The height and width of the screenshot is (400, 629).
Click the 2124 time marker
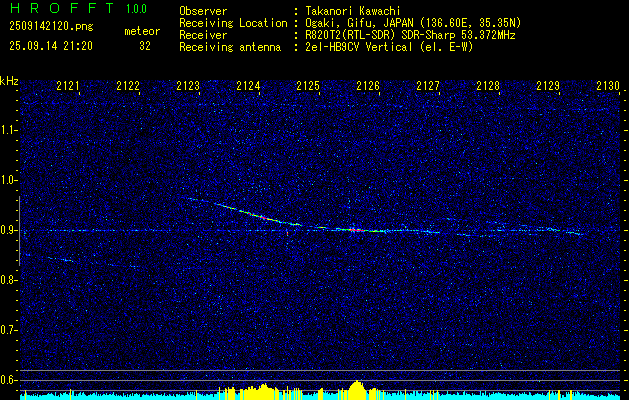[248, 85]
